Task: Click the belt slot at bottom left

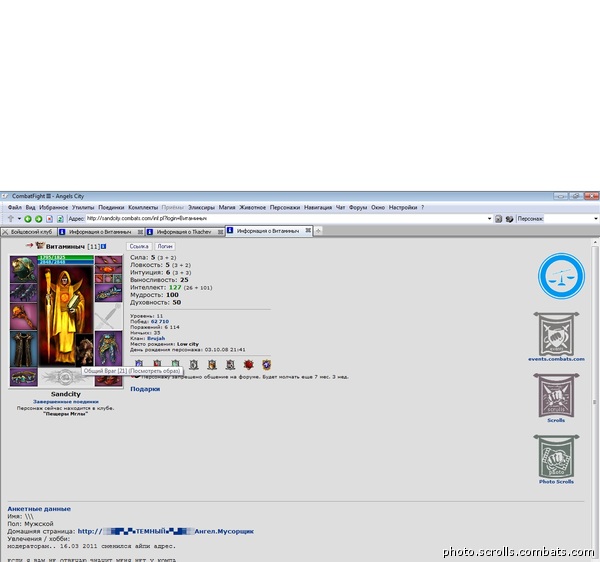Action: (23, 377)
